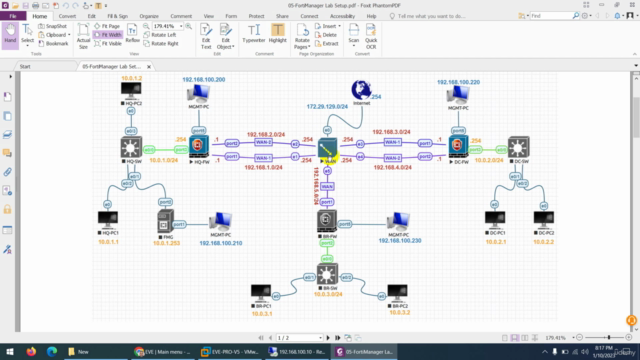This screenshot has height=360, width=640.
Task: Rotate the view right
Action: pyautogui.click(x=161, y=43)
